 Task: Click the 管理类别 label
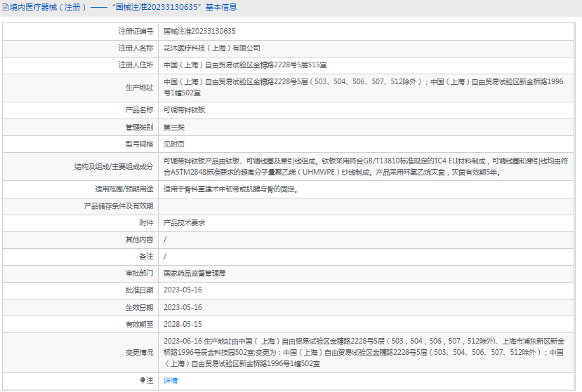[139, 127]
